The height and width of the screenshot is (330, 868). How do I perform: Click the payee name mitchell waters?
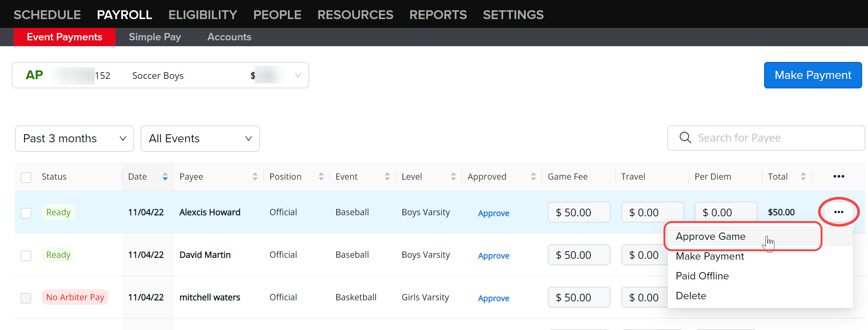click(210, 297)
